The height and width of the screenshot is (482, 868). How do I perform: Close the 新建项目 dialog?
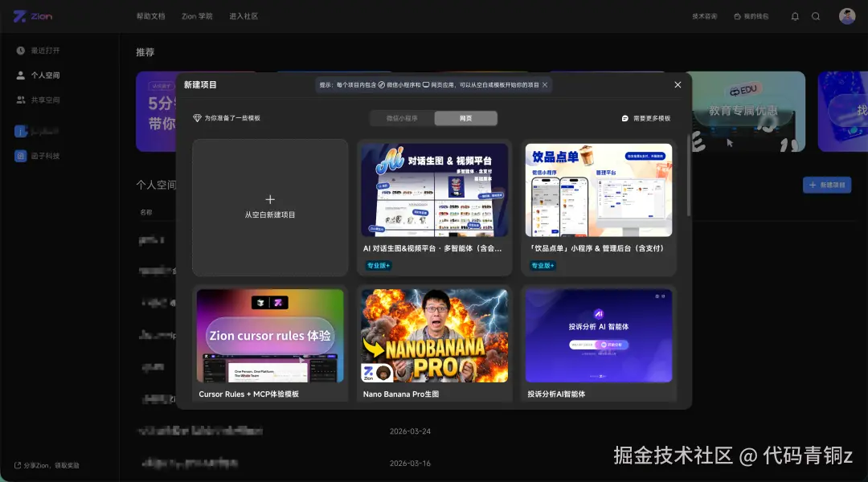click(678, 84)
